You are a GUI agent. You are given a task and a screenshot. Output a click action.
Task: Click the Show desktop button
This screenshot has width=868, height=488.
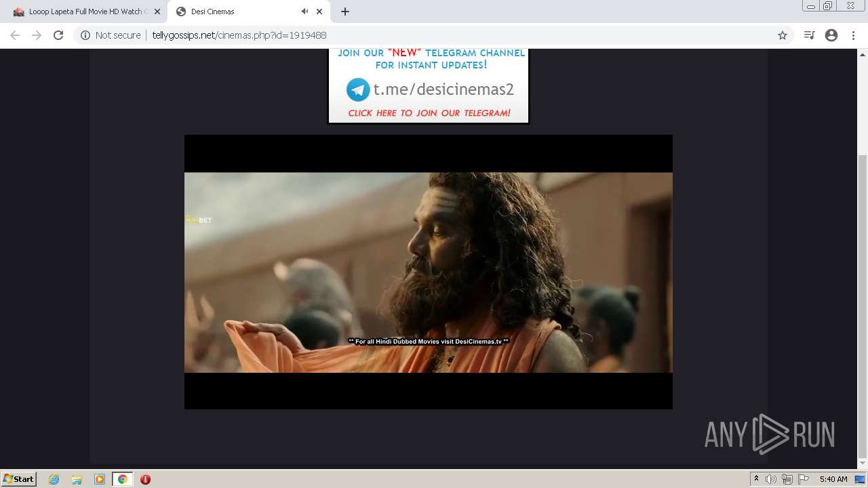860,479
